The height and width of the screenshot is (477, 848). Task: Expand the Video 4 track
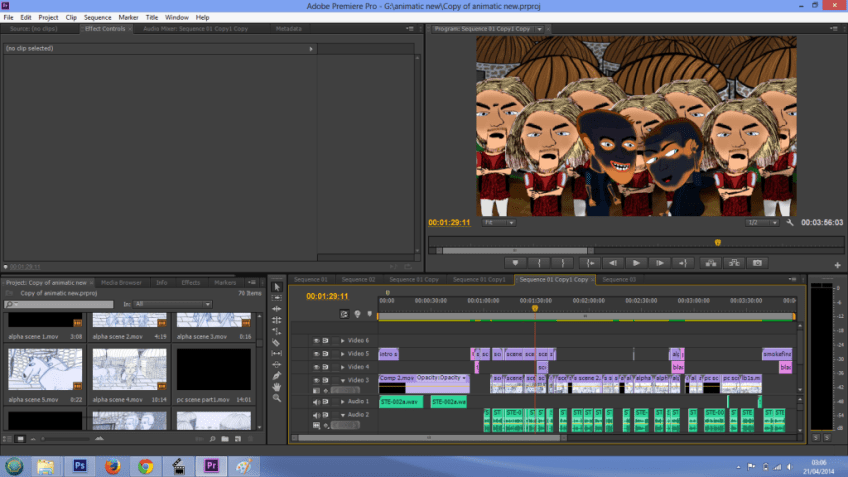point(342,367)
